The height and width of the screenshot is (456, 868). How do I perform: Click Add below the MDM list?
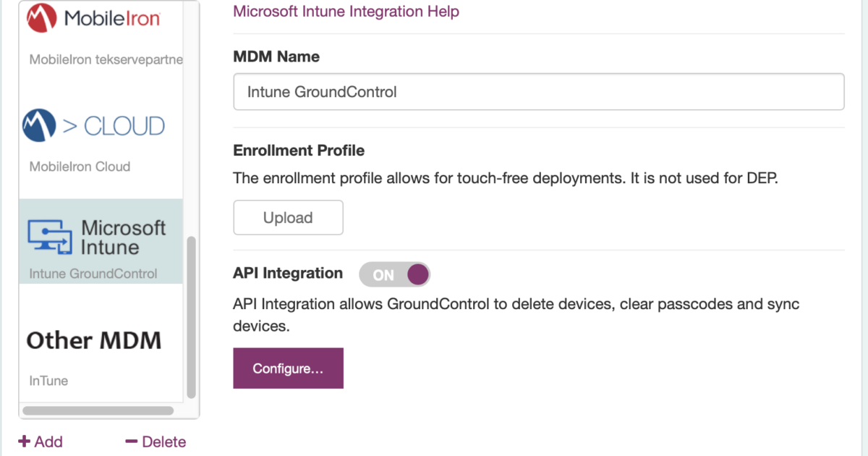coord(41,442)
